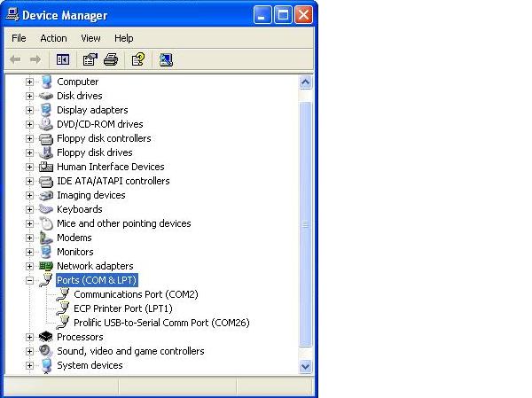532x398 pixels.
Task: Click the DVD/CD-ROM drives disc icon
Action: coord(46,124)
